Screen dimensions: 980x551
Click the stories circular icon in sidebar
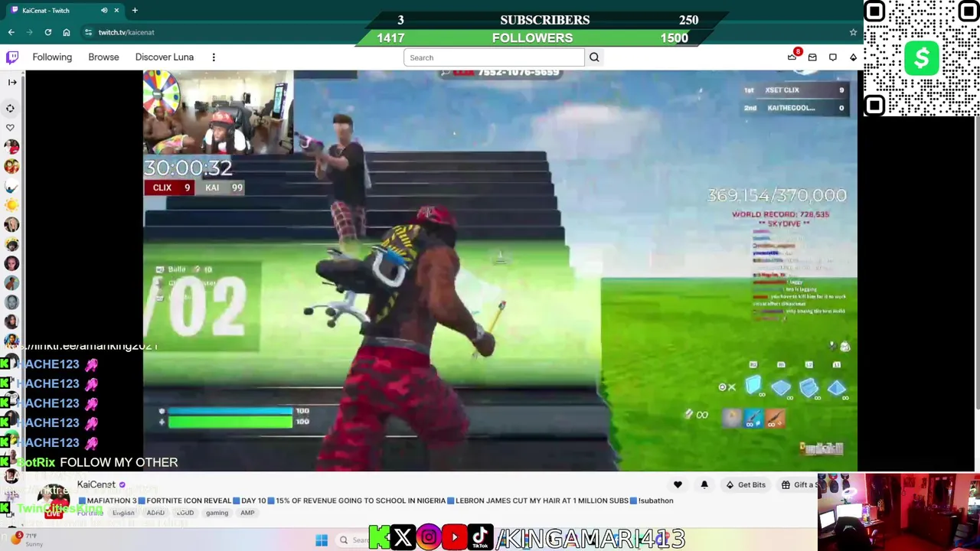(x=11, y=108)
